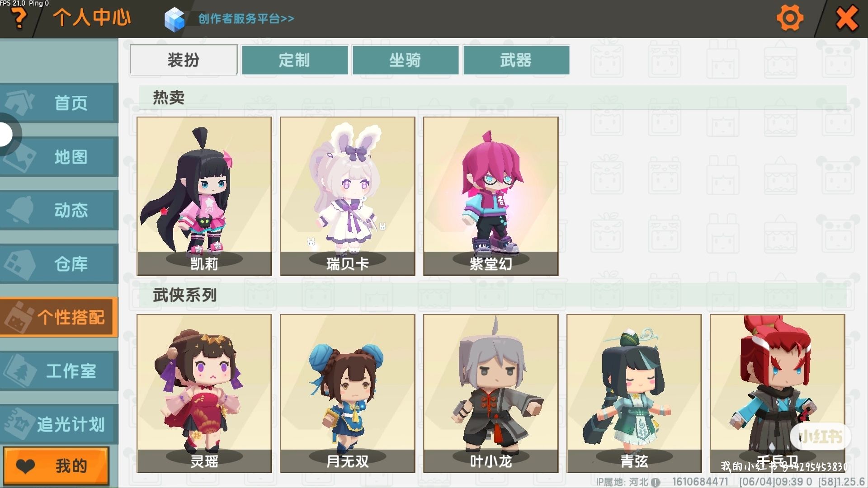Open 动态 notifications in the sidebar
The height and width of the screenshot is (488, 868).
(x=58, y=210)
